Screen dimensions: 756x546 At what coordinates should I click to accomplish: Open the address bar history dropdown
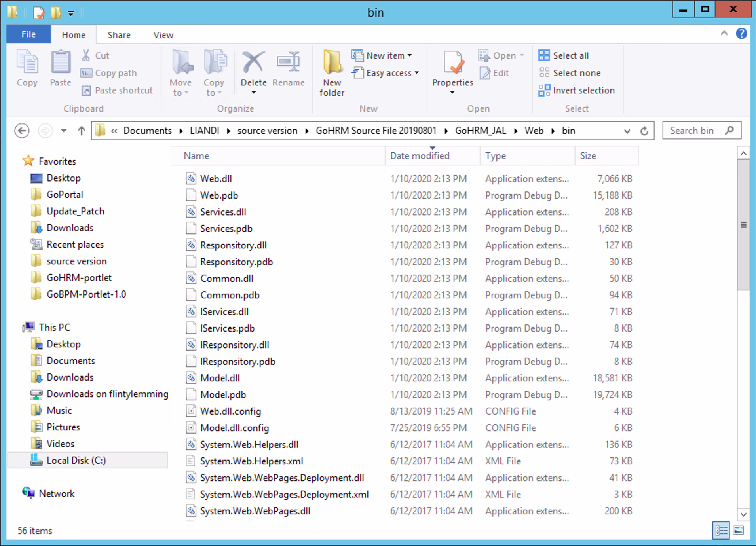coord(627,131)
